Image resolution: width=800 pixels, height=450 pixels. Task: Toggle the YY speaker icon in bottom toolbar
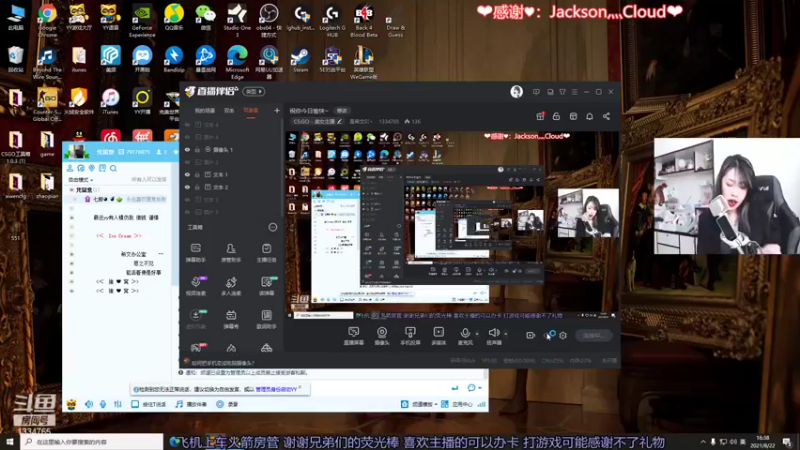pos(89,404)
